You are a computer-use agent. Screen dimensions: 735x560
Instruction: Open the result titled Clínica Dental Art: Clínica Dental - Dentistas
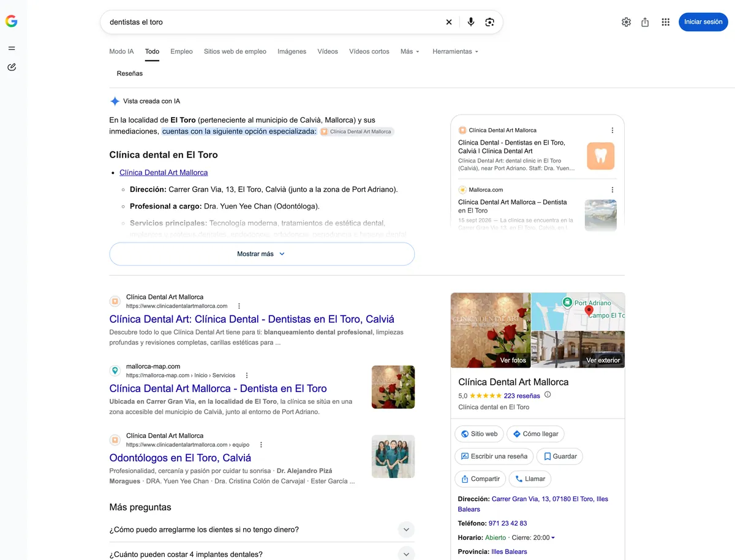(x=252, y=319)
